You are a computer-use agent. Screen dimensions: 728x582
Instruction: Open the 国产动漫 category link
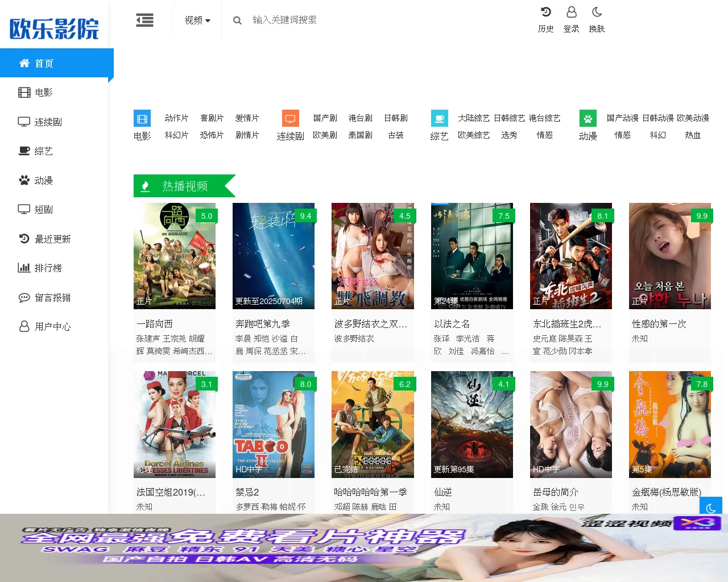point(622,118)
